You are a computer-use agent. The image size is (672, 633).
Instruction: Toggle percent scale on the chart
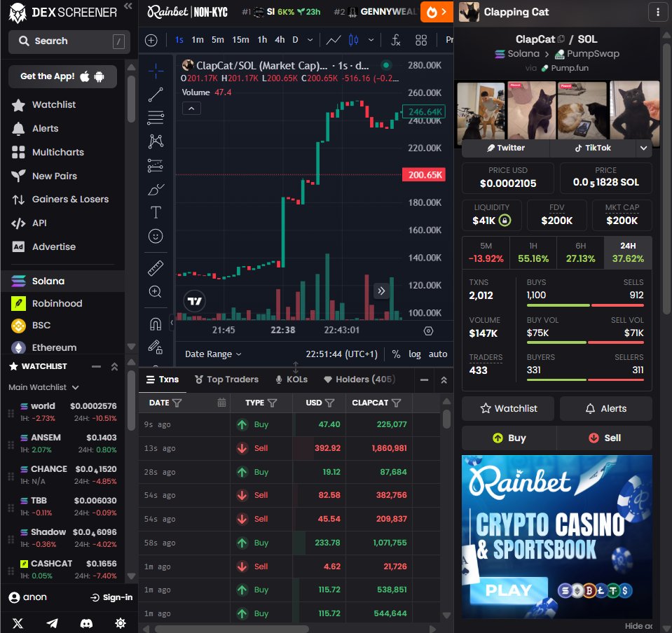point(396,354)
